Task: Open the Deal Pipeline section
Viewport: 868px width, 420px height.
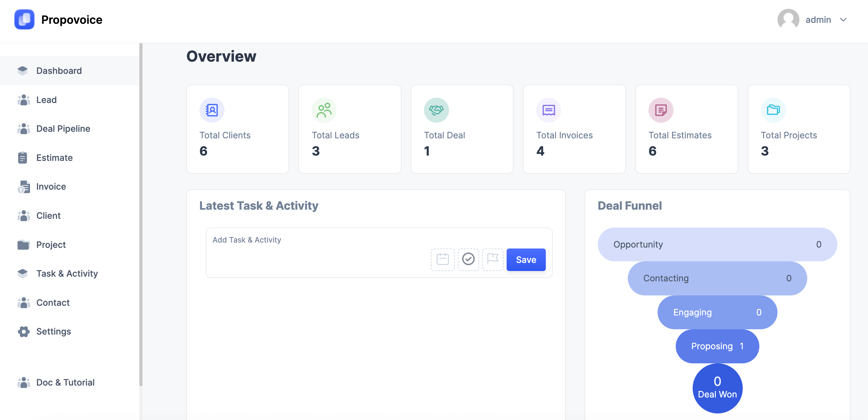Action: click(63, 128)
